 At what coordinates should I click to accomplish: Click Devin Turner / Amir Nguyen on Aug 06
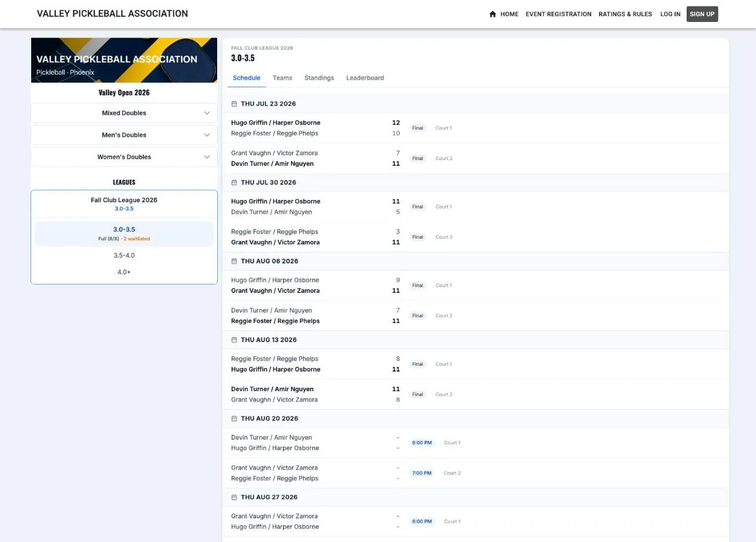click(x=271, y=310)
